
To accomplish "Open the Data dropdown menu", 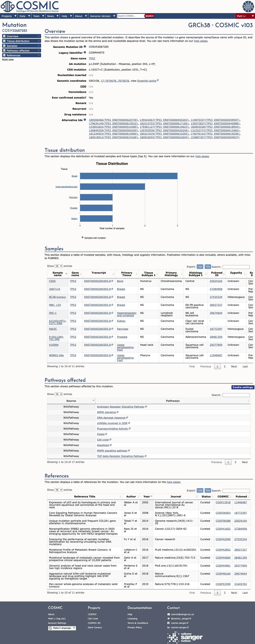I will click(24, 16).
